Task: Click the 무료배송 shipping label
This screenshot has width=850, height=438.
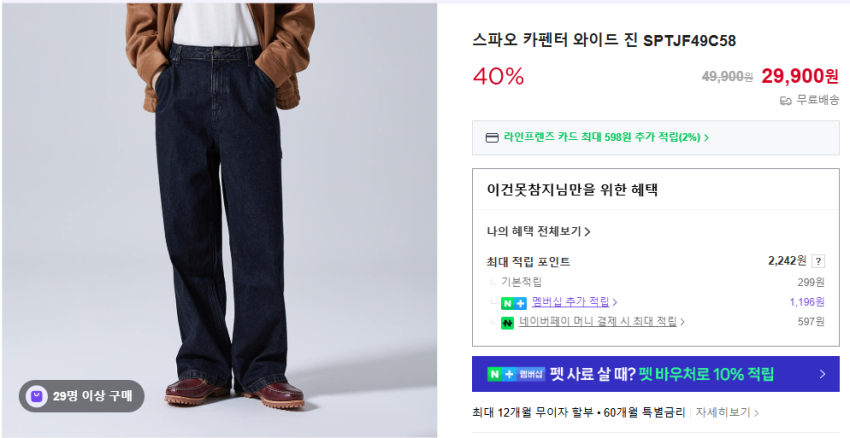Action: click(x=817, y=100)
